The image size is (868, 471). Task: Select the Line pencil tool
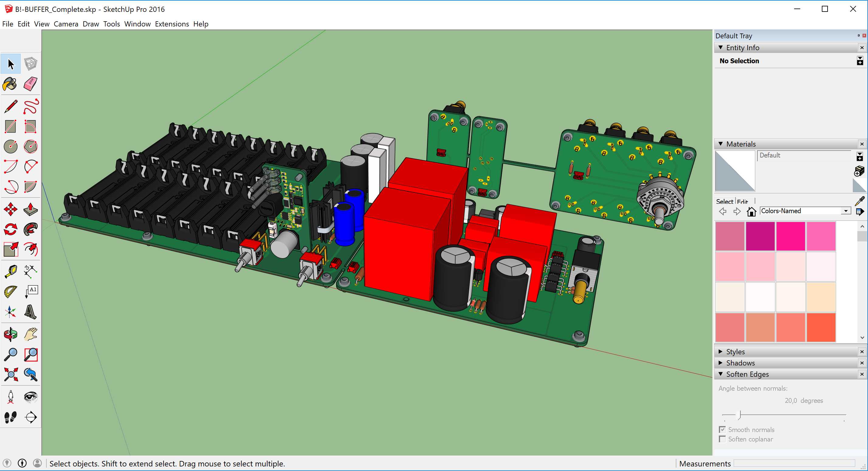pyautogui.click(x=10, y=106)
